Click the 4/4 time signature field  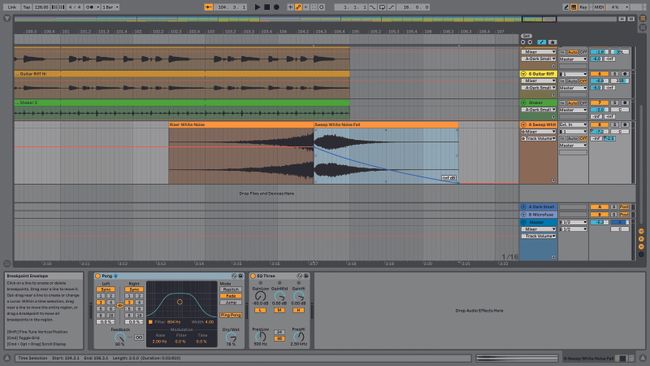point(74,7)
